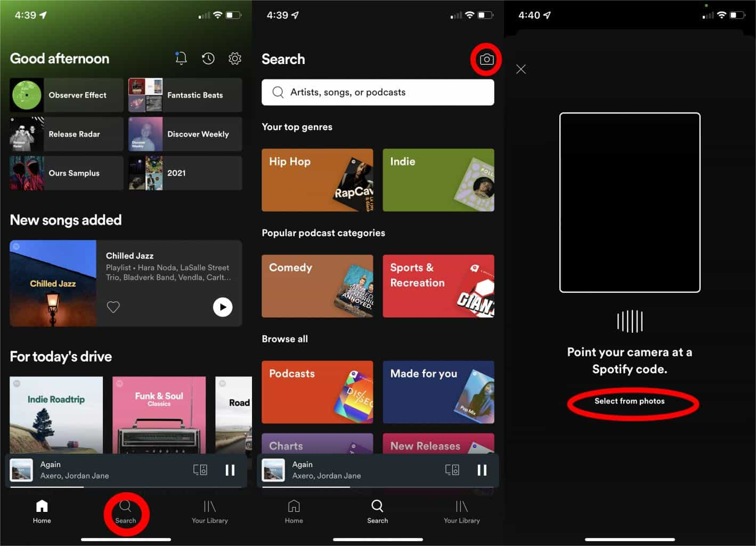Open devices picker in Home mini player

pyautogui.click(x=200, y=470)
